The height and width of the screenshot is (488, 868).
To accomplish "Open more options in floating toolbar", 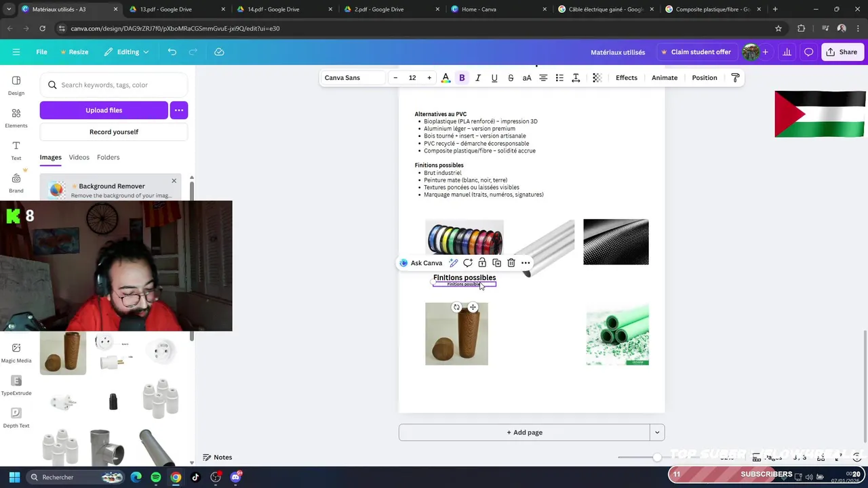I will click(526, 263).
